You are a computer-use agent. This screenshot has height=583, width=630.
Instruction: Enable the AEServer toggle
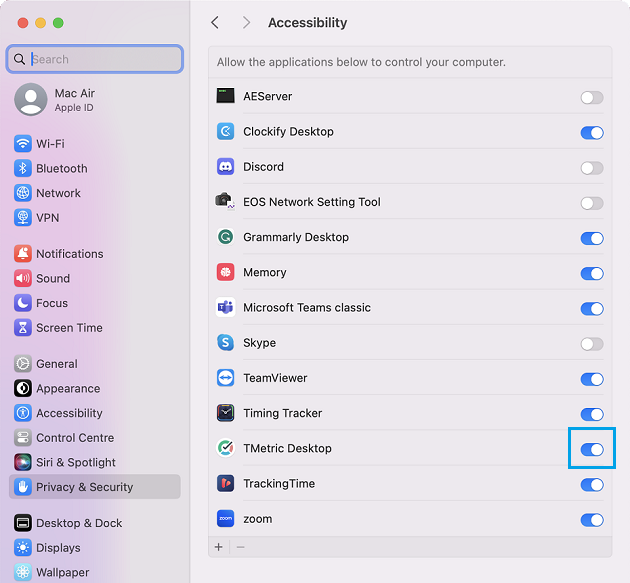coord(592,97)
